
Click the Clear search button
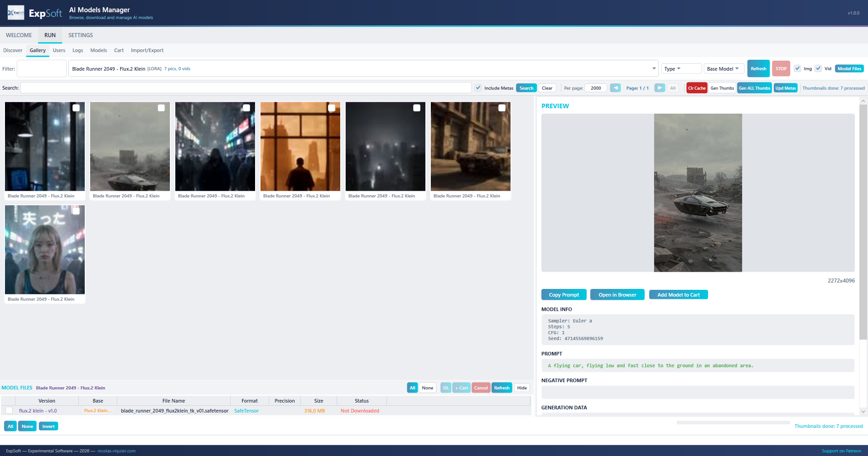[547, 88]
